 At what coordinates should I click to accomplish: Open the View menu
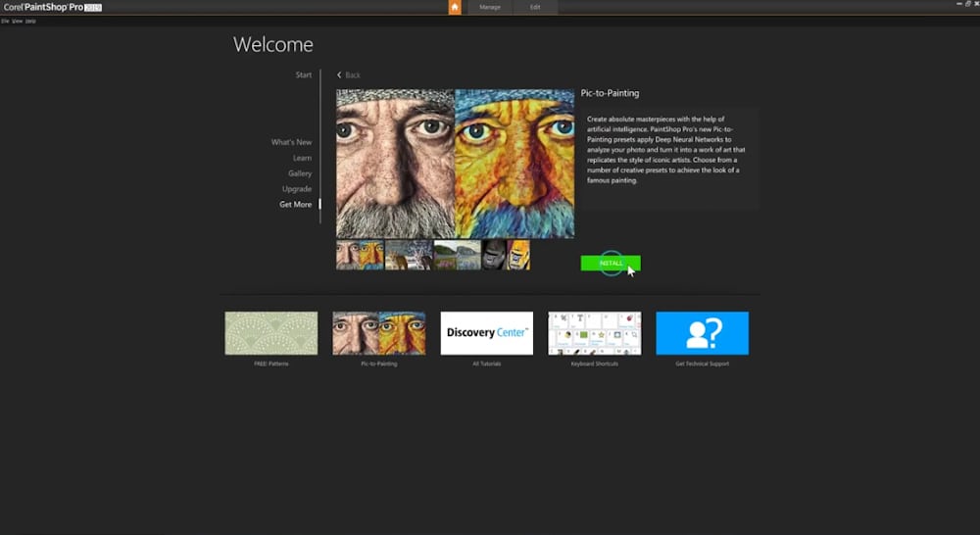pos(18,21)
